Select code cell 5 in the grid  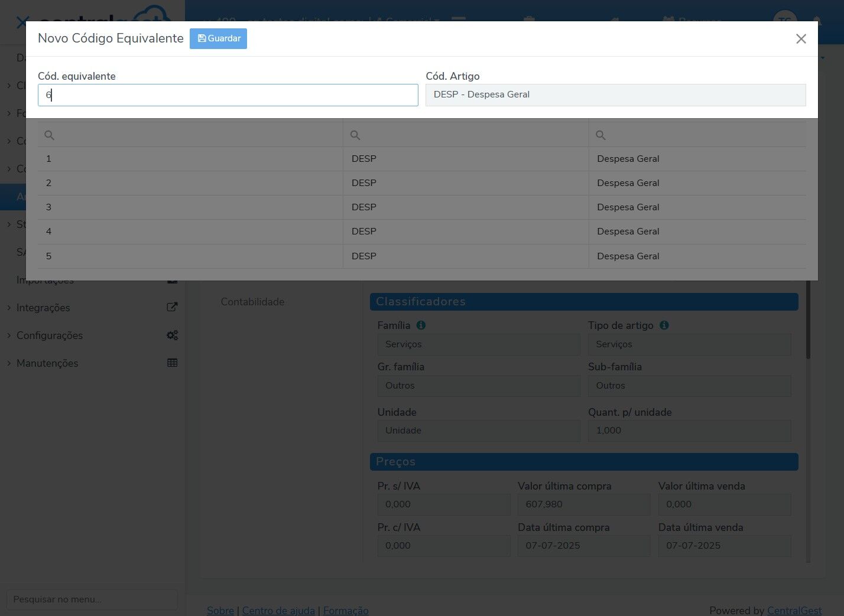(190, 256)
